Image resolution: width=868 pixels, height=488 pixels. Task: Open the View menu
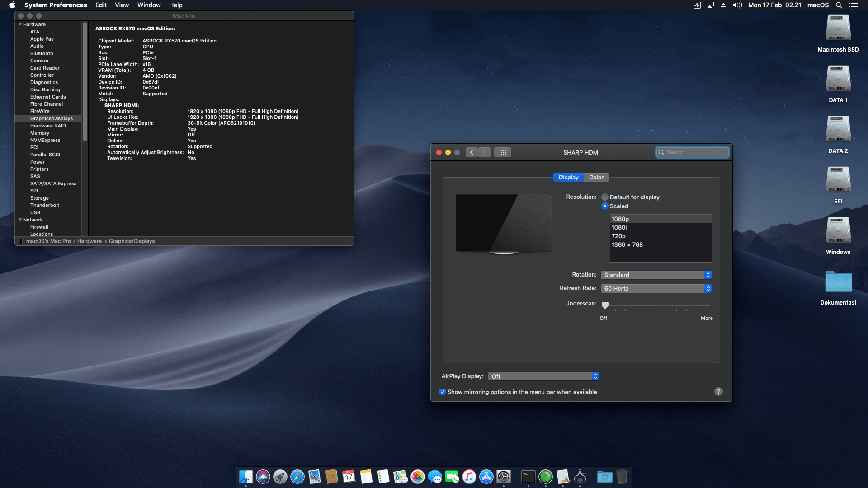(122, 5)
